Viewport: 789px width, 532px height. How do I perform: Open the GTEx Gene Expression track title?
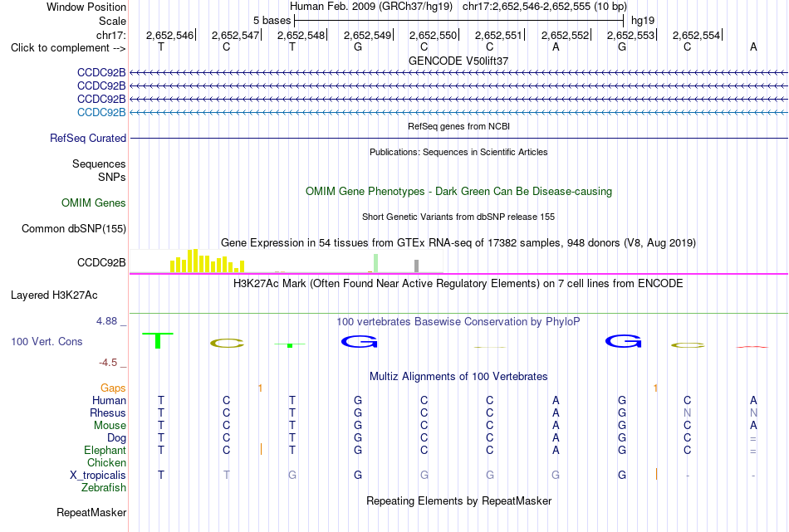point(458,243)
